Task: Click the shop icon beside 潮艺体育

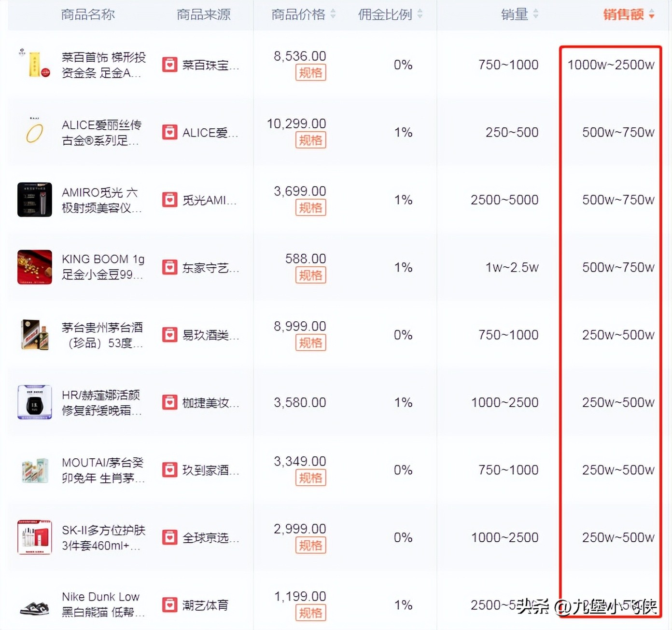Action: [x=169, y=605]
